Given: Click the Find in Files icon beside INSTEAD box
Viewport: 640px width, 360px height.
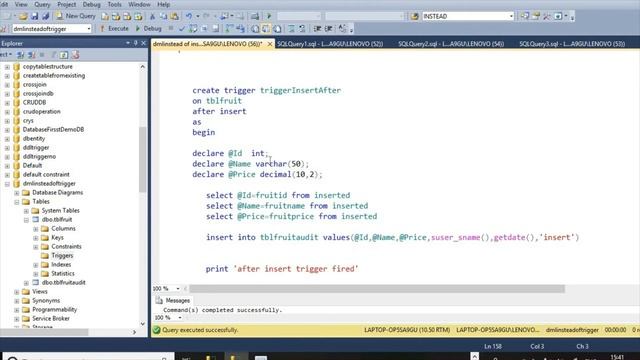Looking at the screenshot, I should point(415,16).
